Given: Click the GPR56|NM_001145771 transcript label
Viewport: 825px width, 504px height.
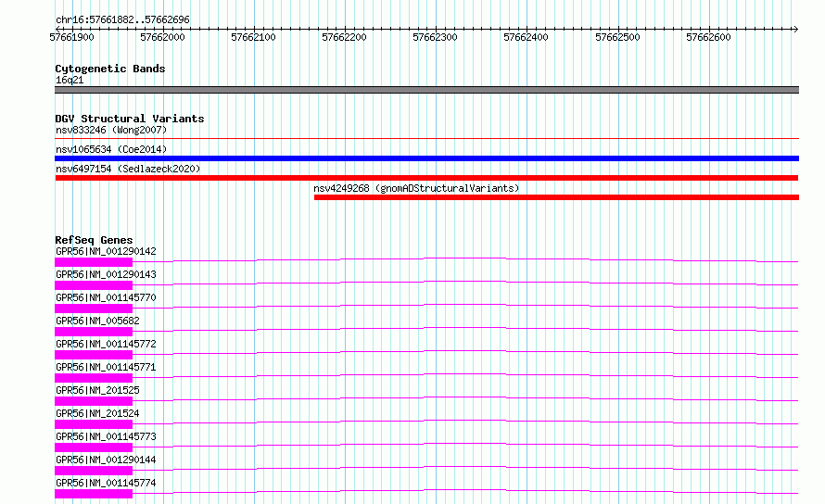Looking at the screenshot, I should [106, 367].
